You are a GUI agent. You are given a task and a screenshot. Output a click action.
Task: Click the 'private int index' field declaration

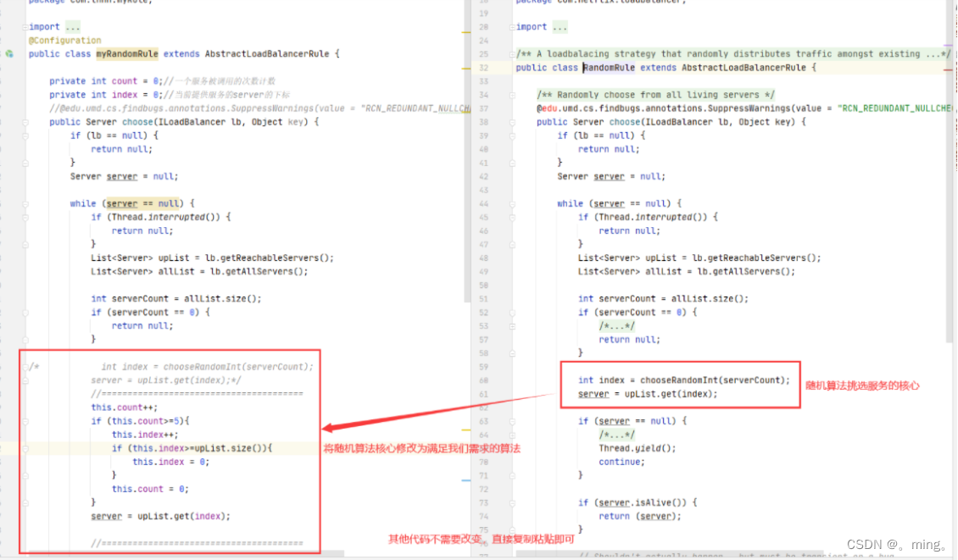click(106, 95)
